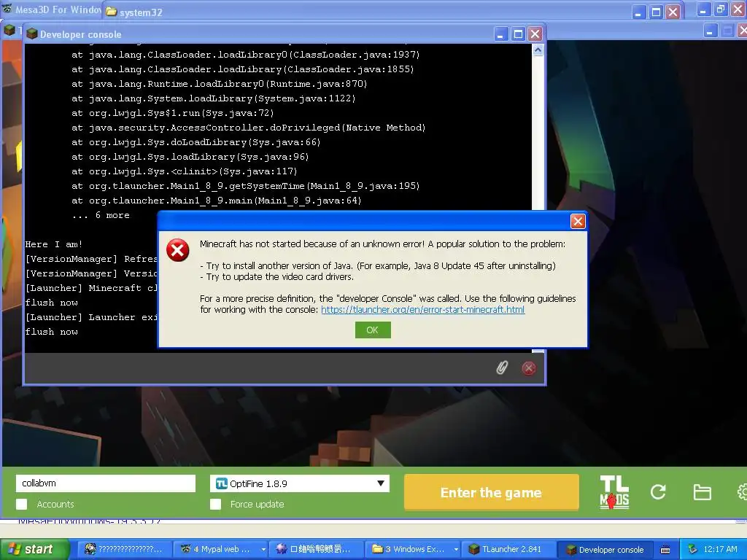Toggle the Accounts checkbox
Viewport: 747px width, 560px height.
[x=21, y=505]
